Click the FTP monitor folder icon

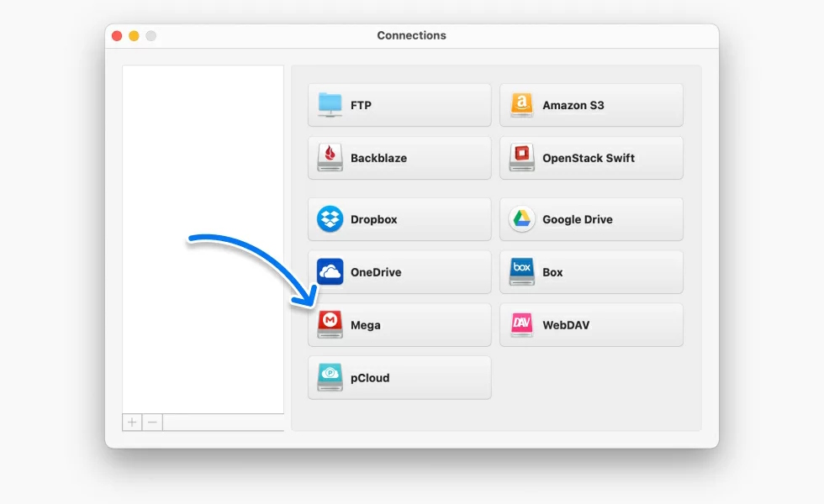(x=330, y=105)
